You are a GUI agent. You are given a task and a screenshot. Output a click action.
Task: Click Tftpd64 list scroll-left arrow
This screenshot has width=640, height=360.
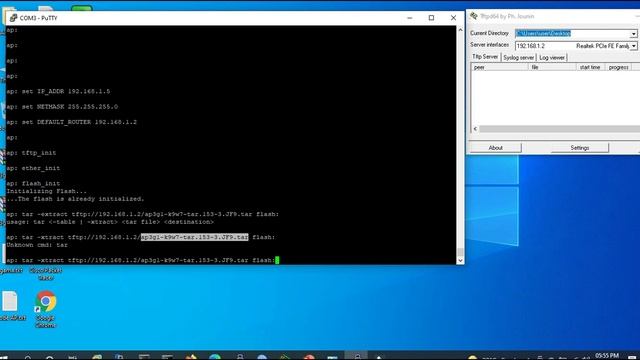coord(475,129)
